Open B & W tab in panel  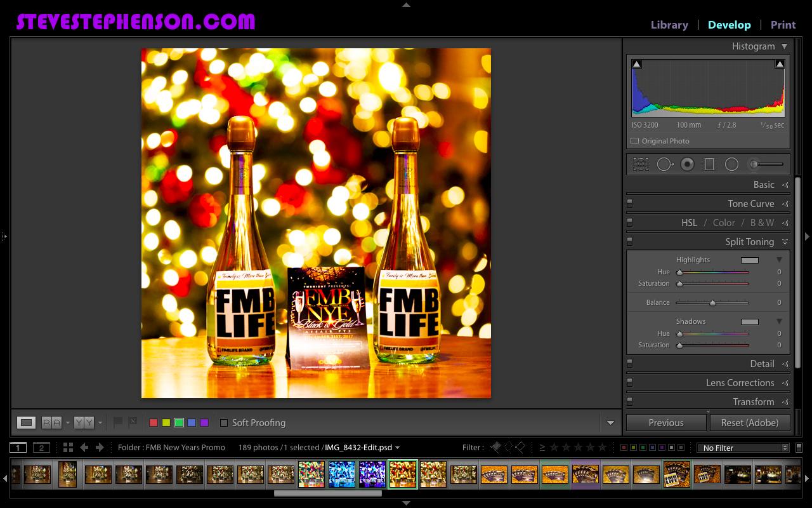coord(762,223)
